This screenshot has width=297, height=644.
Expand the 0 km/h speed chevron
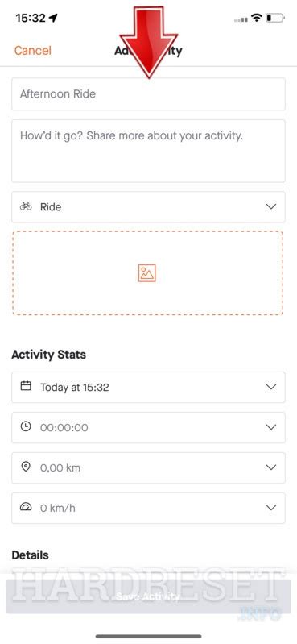tap(271, 508)
